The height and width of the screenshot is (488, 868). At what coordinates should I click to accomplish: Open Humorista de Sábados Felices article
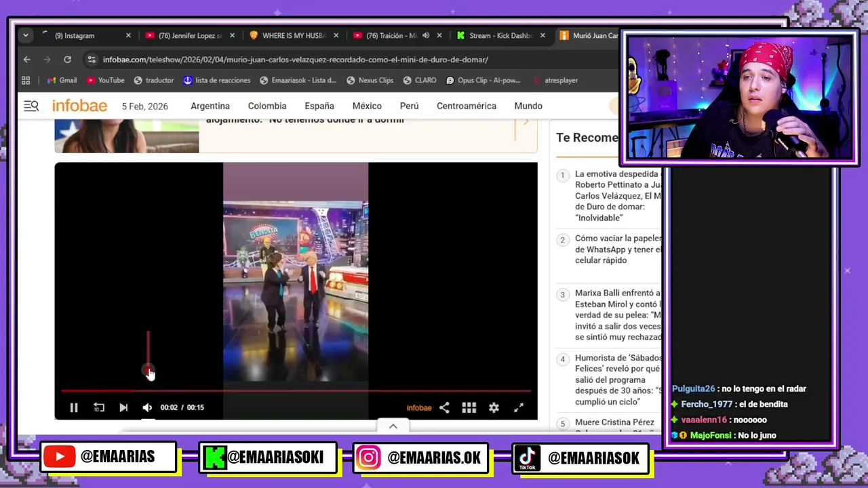[618, 380]
